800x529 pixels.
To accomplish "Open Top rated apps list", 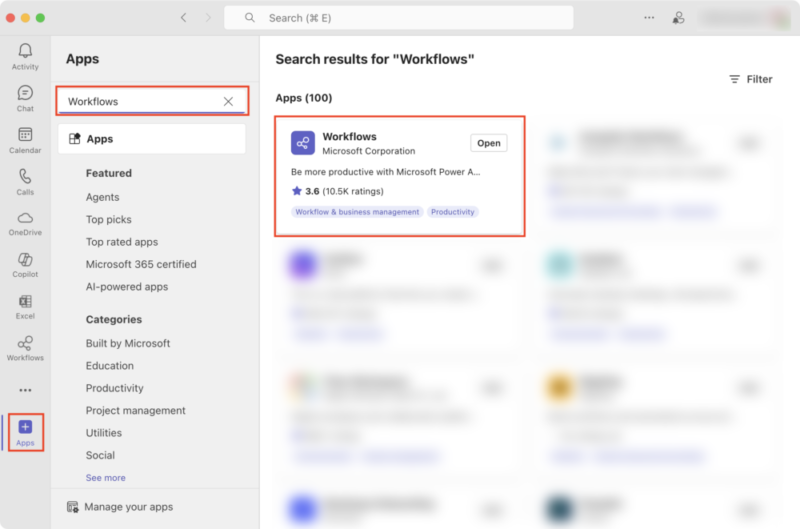I will click(122, 242).
